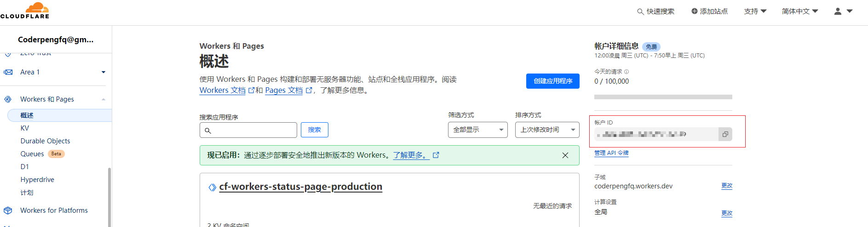Open the 排序方式 上次修改时间 dropdown

coord(547,130)
